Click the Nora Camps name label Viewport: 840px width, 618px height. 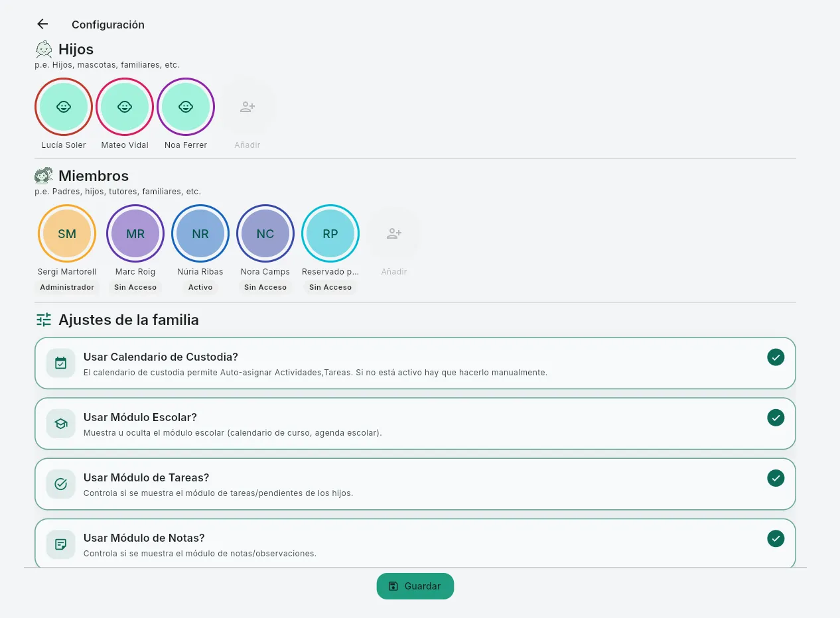265,272
